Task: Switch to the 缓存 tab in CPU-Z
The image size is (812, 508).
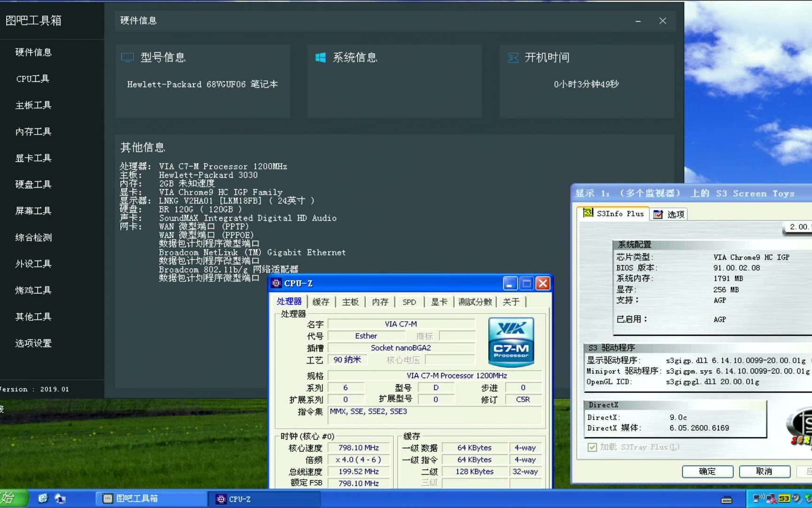Action: point(321,302)
